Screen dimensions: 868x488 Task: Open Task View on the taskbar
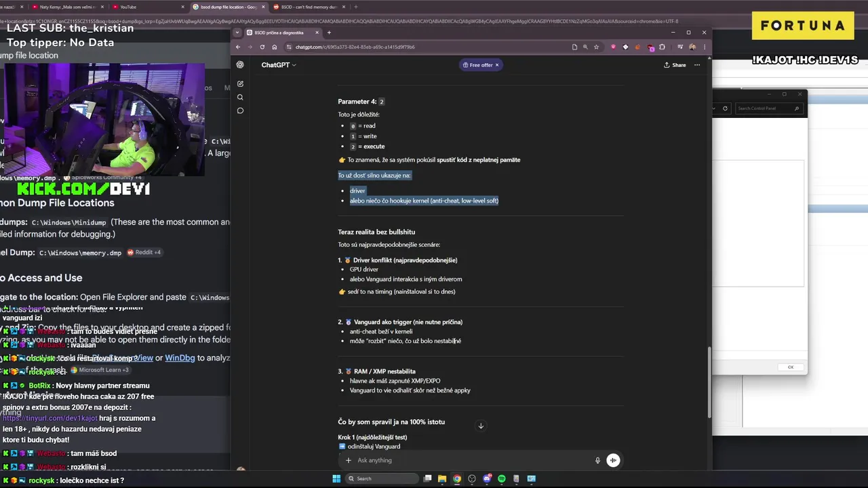(427, 479)
